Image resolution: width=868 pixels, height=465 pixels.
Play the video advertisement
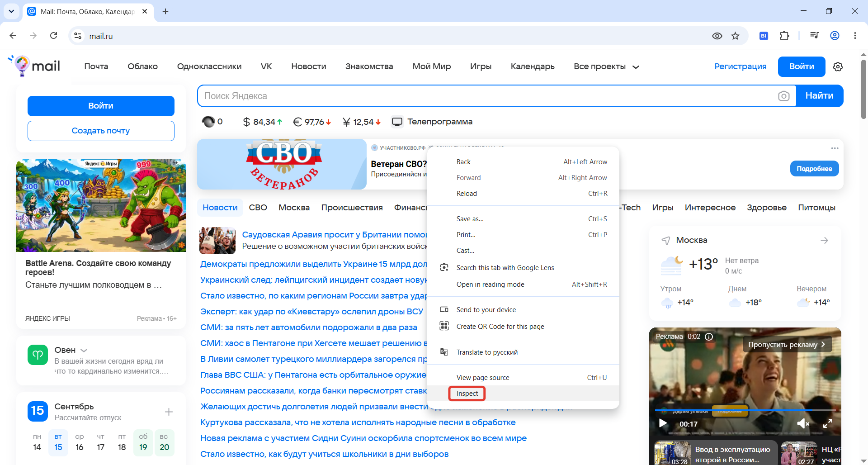coord(663,423)
